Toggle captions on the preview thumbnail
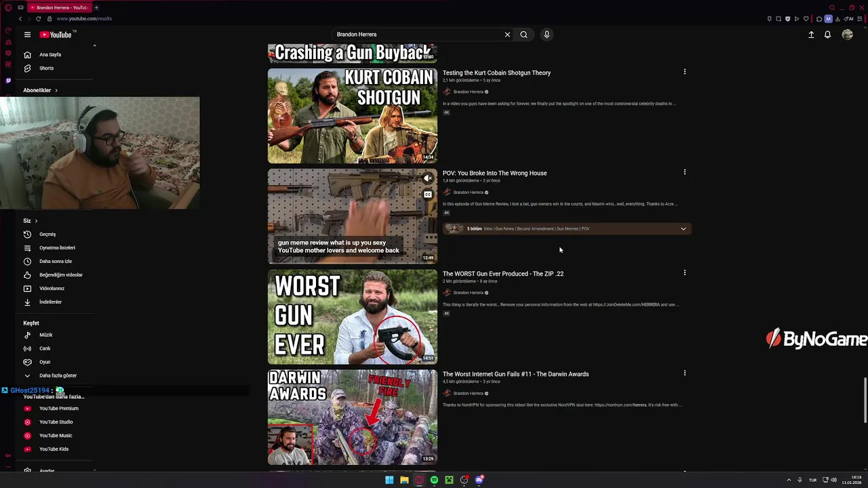Viewport: 868px width, 488px height. (x=428, y=195)
